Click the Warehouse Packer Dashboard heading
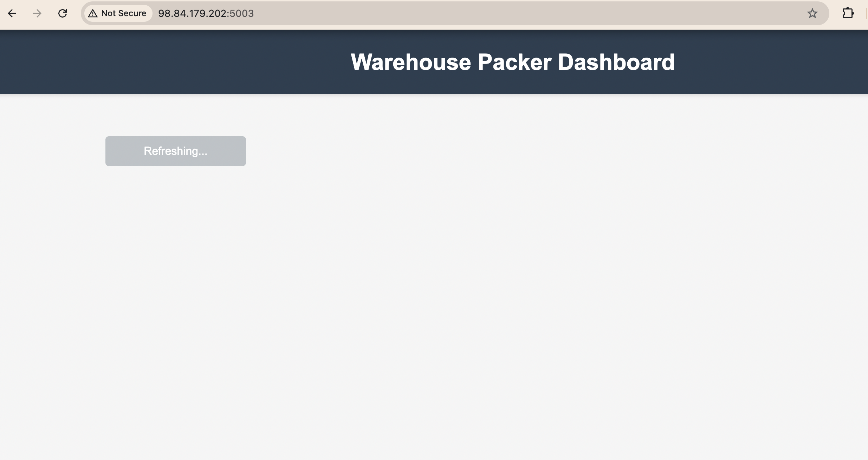Viewport: 868px width, 460px height. pyautogui.click(x=512, y=62)
